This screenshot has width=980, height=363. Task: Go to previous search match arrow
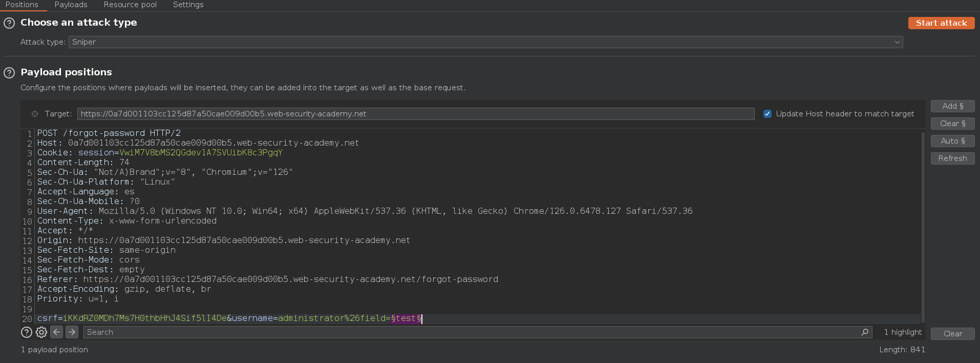pyautogui.click(x=57, y=332)
